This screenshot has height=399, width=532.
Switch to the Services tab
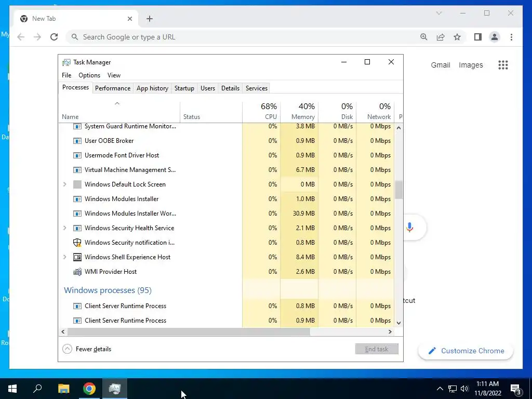pyautogui.click(x=257, y=88)
